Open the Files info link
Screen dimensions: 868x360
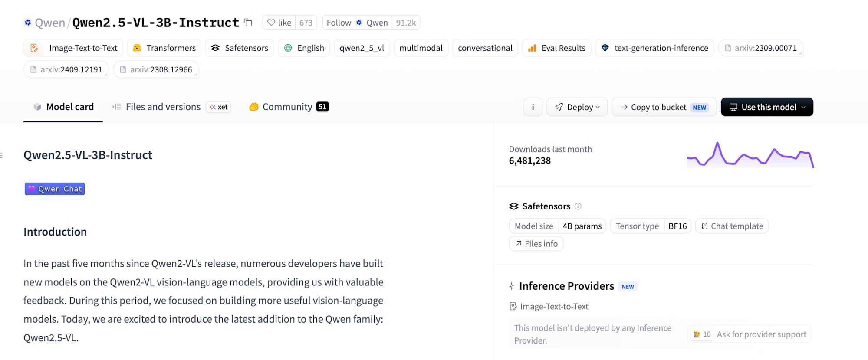coord(536,244)
